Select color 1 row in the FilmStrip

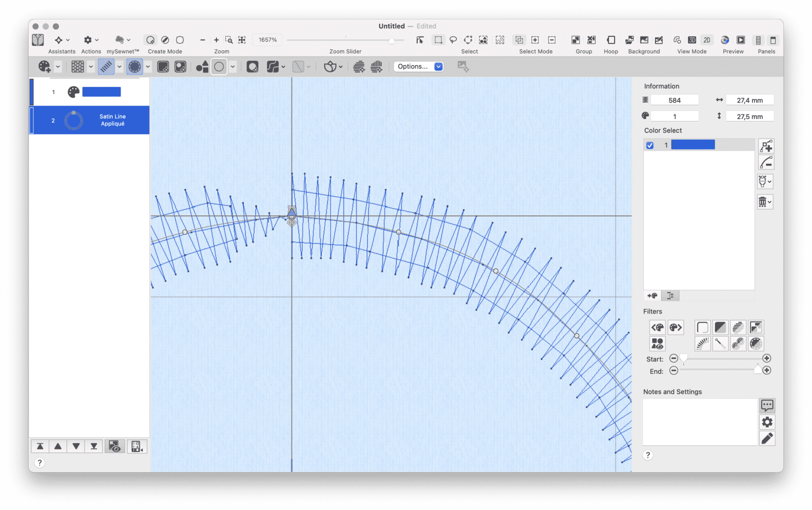pyautogui.click(x=90, y=92)
